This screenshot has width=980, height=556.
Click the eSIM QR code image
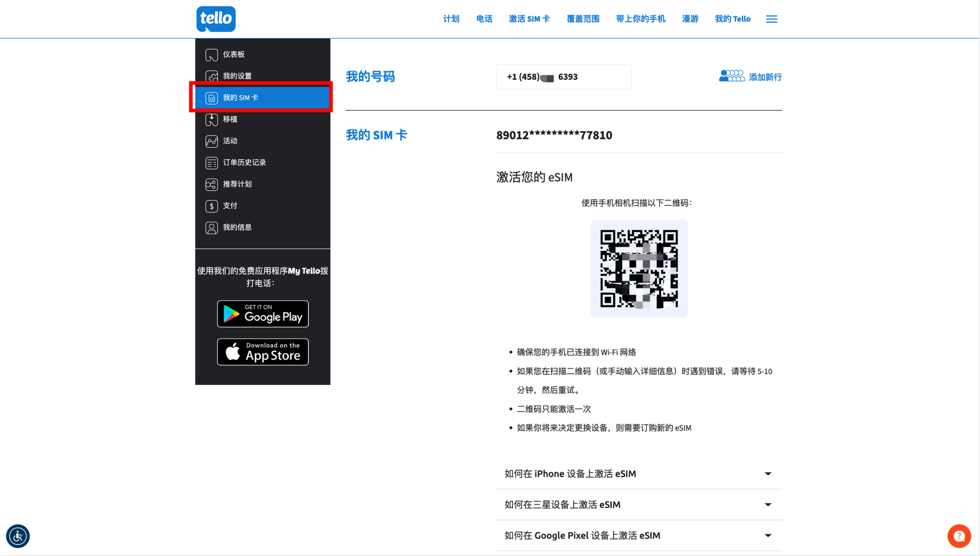pos(639,268)
